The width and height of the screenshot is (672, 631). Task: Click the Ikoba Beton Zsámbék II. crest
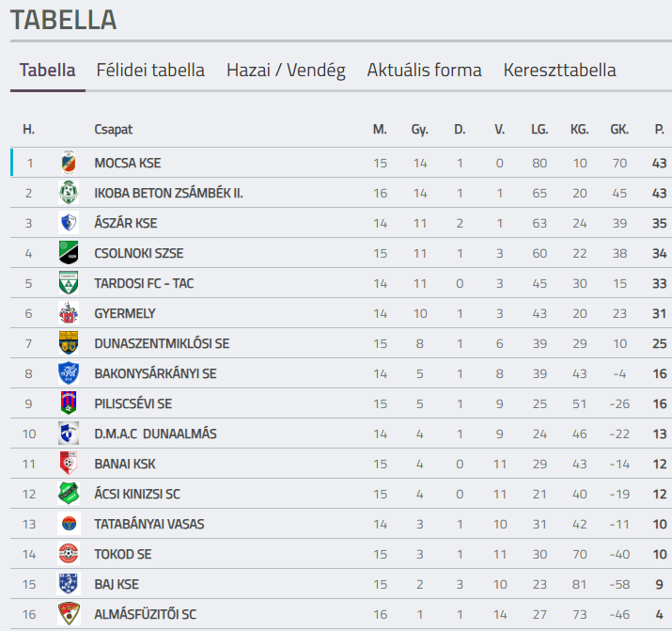[69, 193]
